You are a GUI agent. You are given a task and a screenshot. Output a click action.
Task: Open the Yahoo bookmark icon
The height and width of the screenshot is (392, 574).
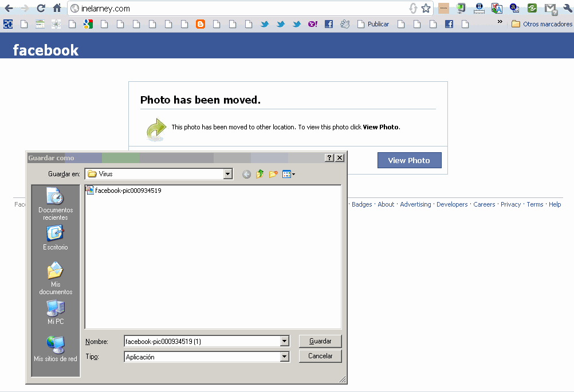pos(313,24)
